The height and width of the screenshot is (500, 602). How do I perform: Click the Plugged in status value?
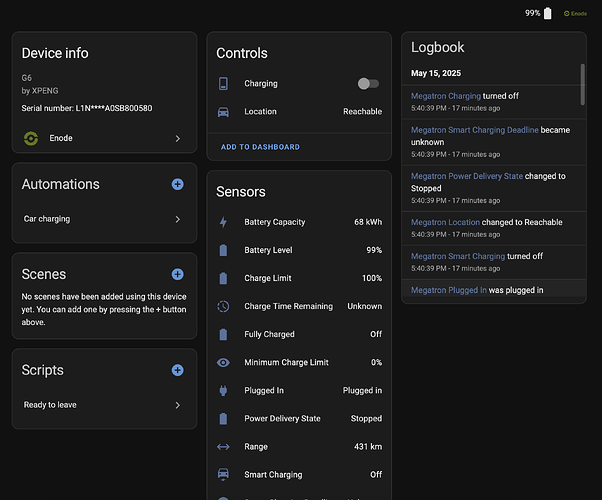tap(362, 391)
